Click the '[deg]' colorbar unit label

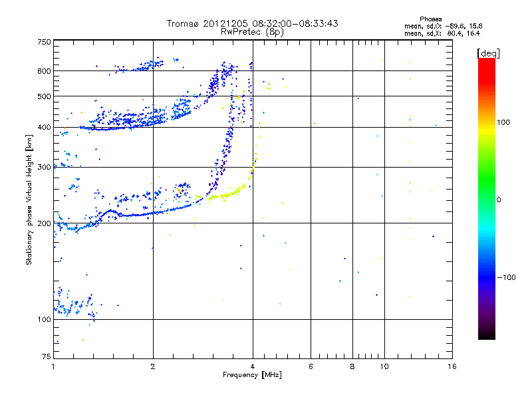click(488, 53)
